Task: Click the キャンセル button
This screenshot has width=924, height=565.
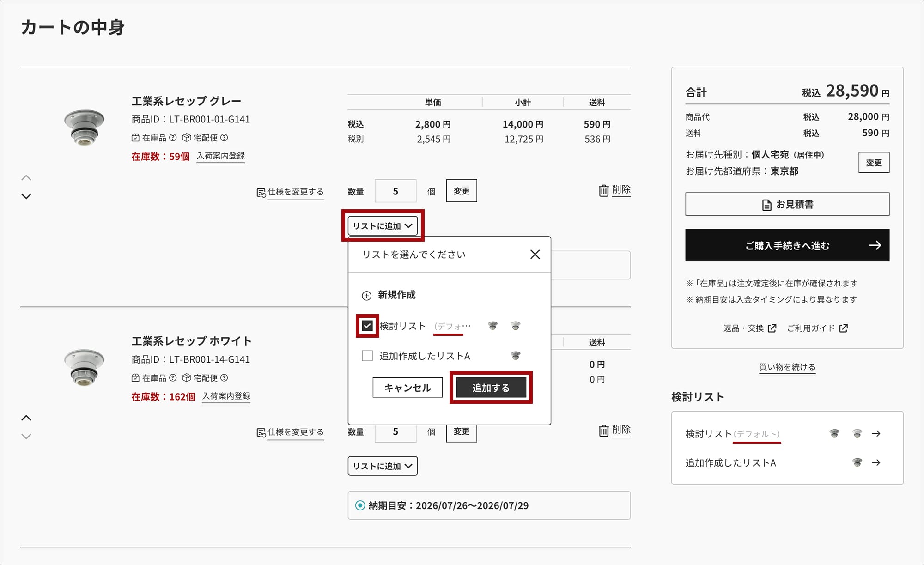Action: 407,388
